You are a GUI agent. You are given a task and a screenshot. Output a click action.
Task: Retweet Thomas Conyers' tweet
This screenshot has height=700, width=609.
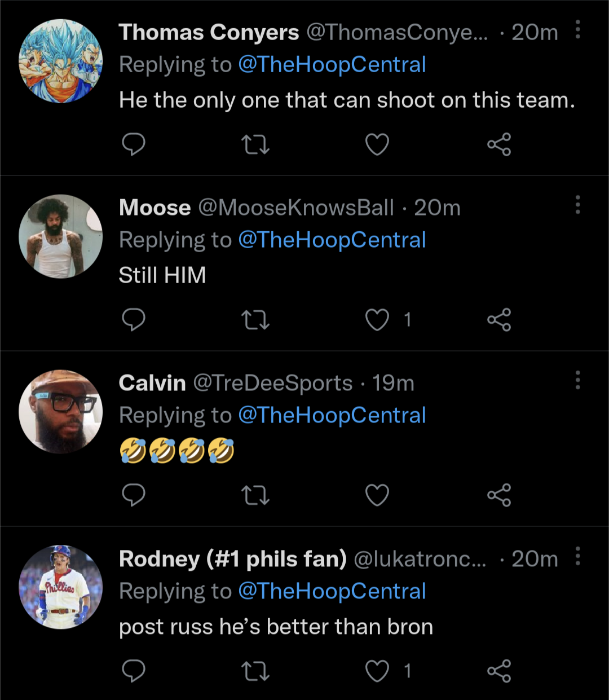[255, 144]
